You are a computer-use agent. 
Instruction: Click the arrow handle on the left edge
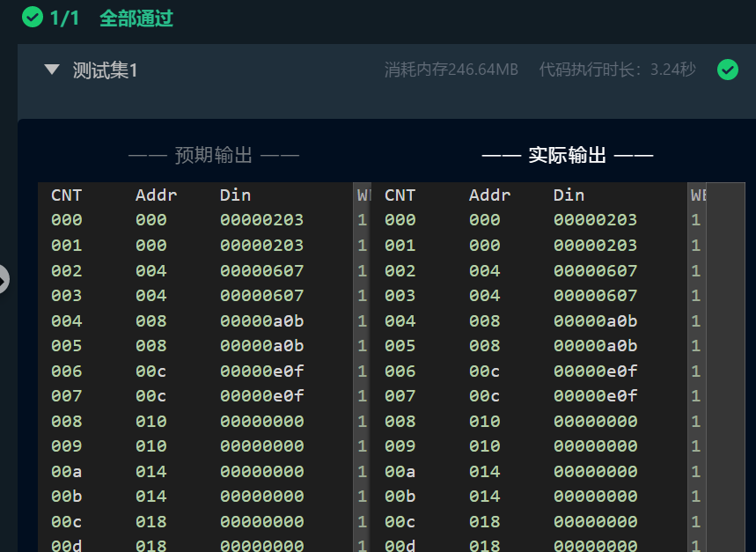pyautogui.click(x=4, y=280)
